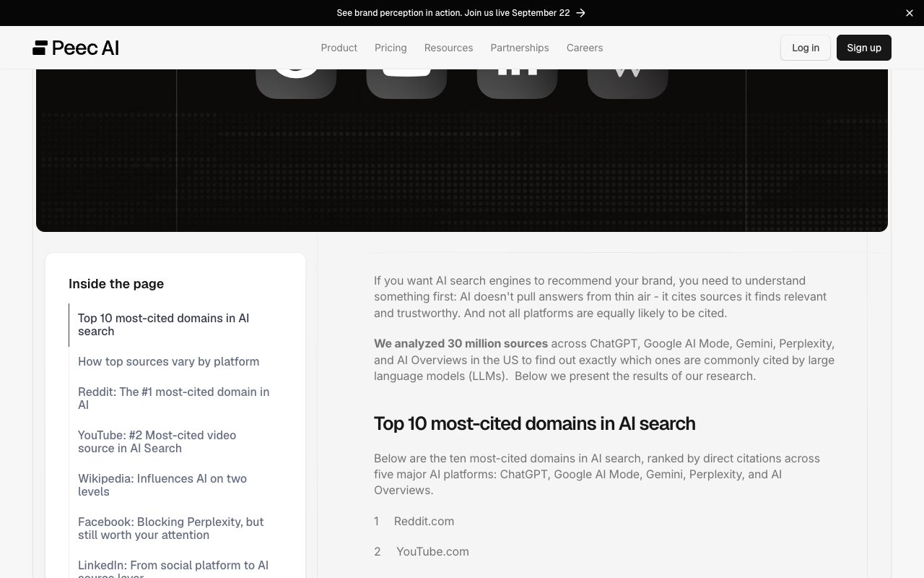Screen dimensions: 924x578
Task: Click the Log in button
Action: (x=806, y=48)
